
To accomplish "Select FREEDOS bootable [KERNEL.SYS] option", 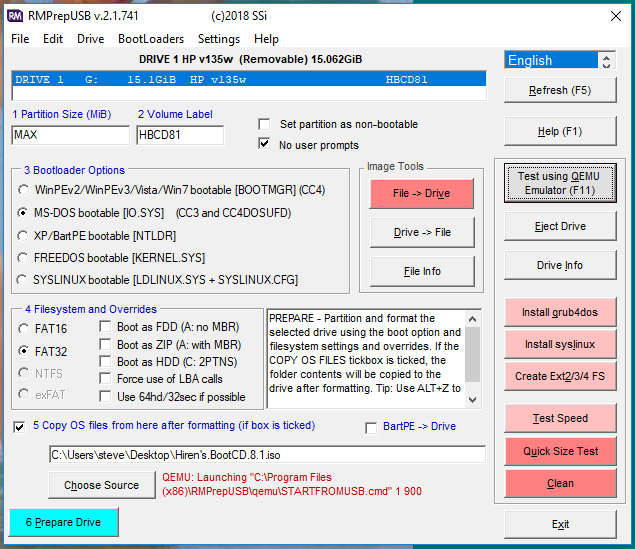I will click(23, 257).
